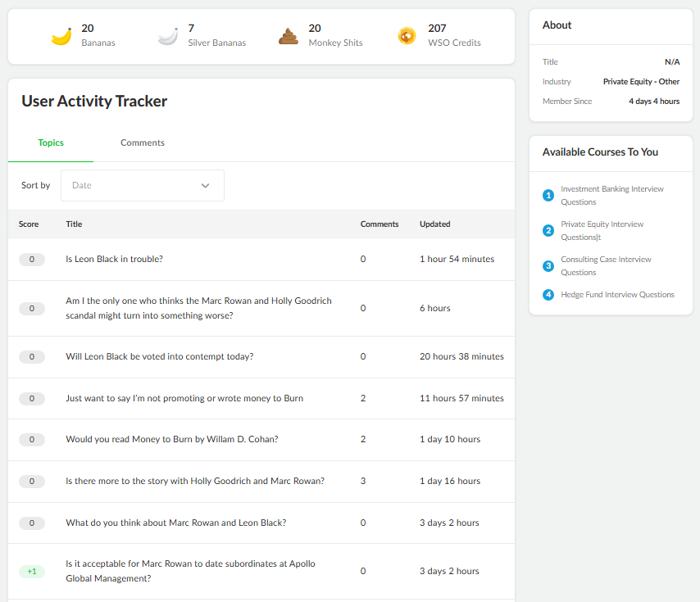This screenshot has width=700, height=602.
Task: Open 'Would you read Money to Burn' topic
Action: 172,439
